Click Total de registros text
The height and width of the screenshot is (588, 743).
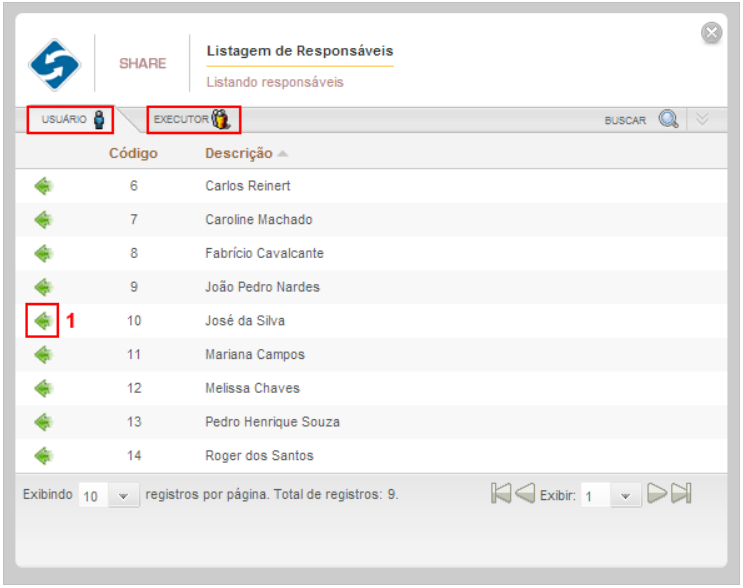[336, 495]
